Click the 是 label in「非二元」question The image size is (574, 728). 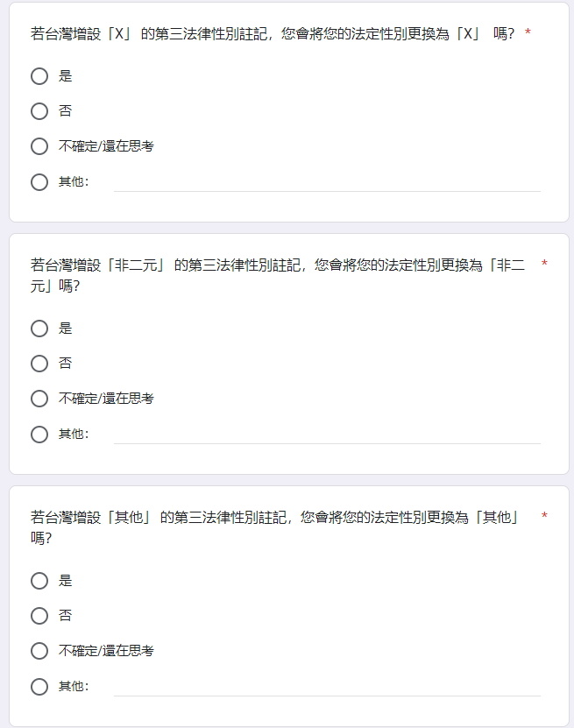tap(66, 329)
